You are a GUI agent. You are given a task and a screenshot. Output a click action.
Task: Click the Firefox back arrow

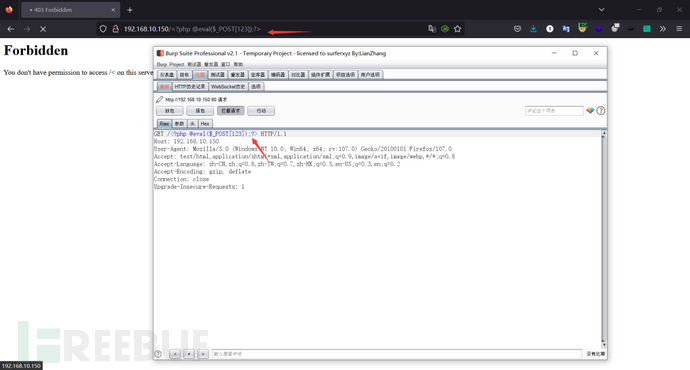(11, 29)
